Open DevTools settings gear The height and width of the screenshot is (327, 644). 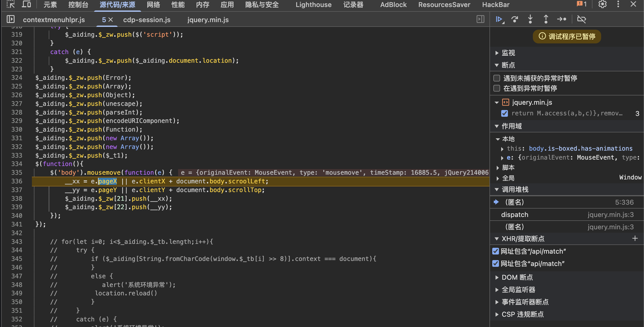point(602,4)
